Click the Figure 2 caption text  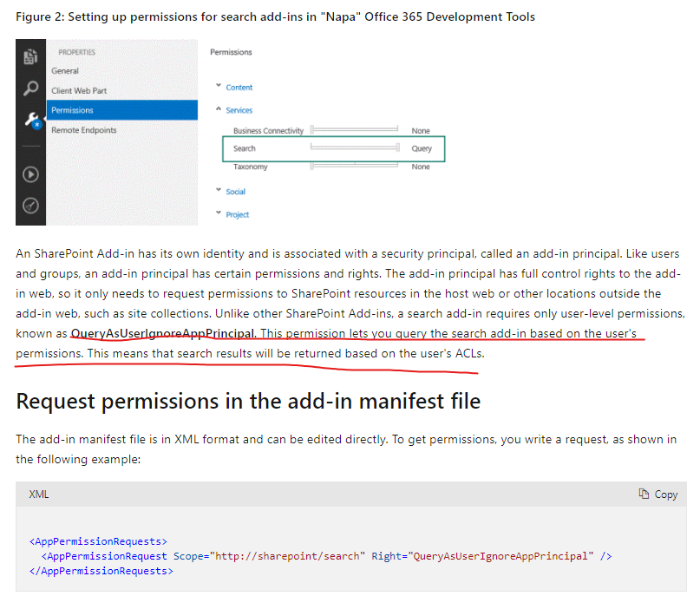tap(275, 17)
